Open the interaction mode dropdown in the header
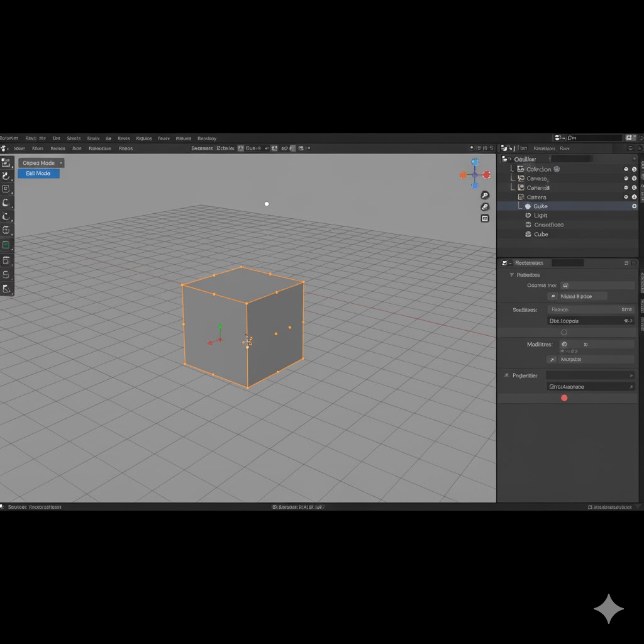This screenshot has height=644, width=644. point(40,162)
